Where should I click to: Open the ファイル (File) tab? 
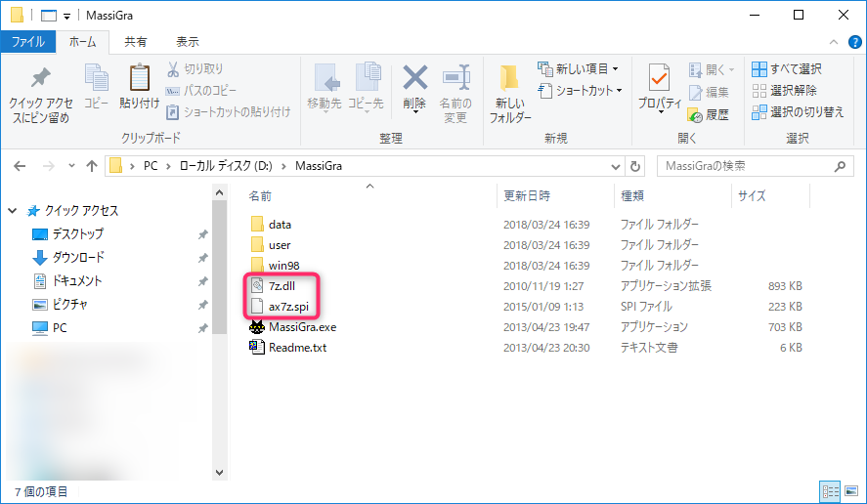(x=28, y=42)
